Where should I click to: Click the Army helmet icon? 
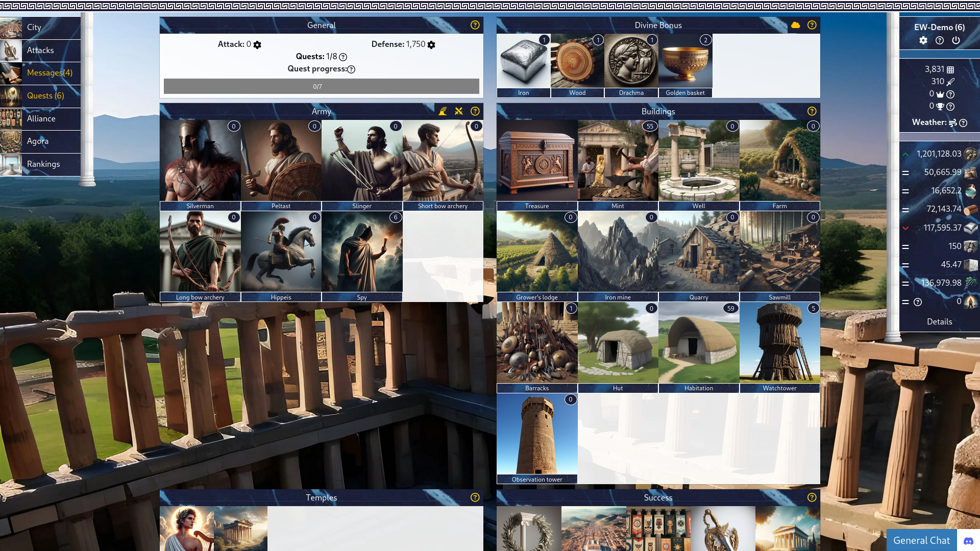443,111
